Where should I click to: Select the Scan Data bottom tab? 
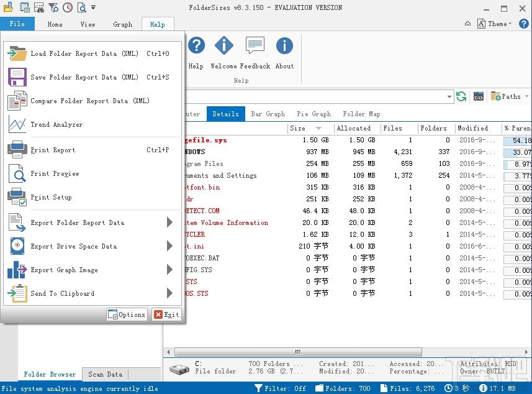coord(105,374)
